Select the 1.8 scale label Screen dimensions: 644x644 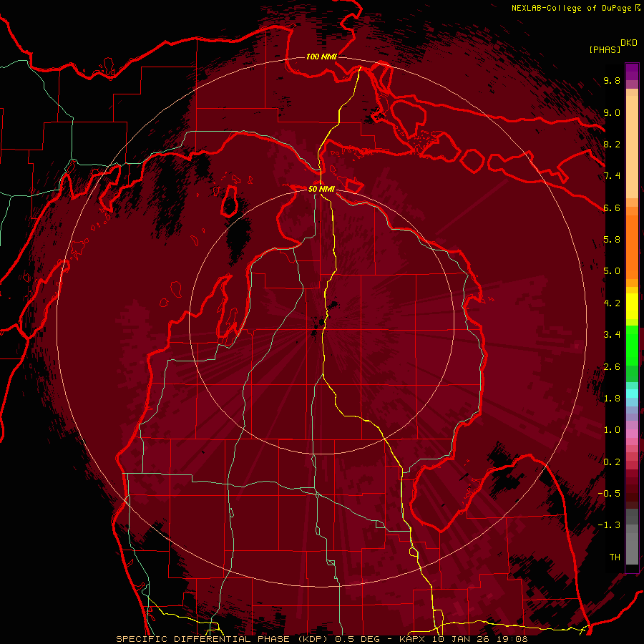click(x=612, y=399)
